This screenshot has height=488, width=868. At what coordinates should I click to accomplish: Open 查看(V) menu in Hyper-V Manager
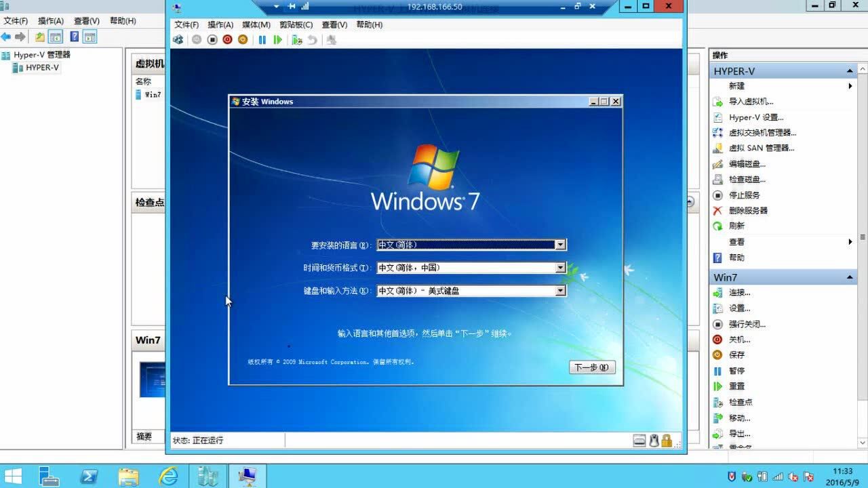86,21
